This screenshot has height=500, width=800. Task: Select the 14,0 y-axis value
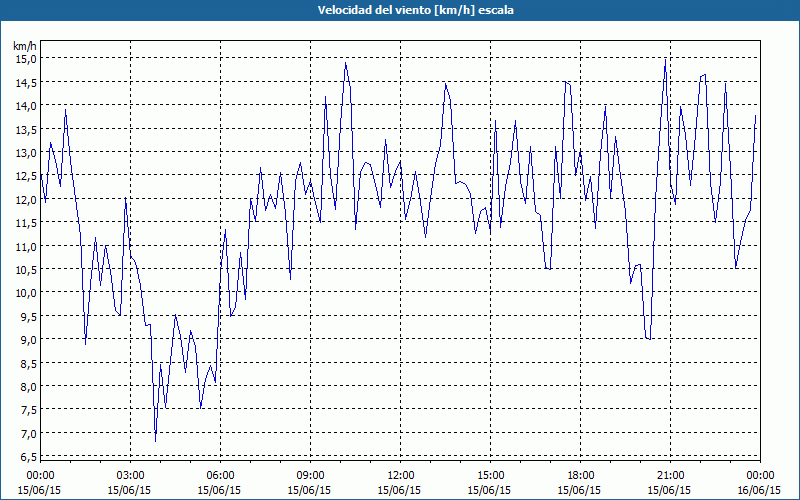[x=27, y=106]
